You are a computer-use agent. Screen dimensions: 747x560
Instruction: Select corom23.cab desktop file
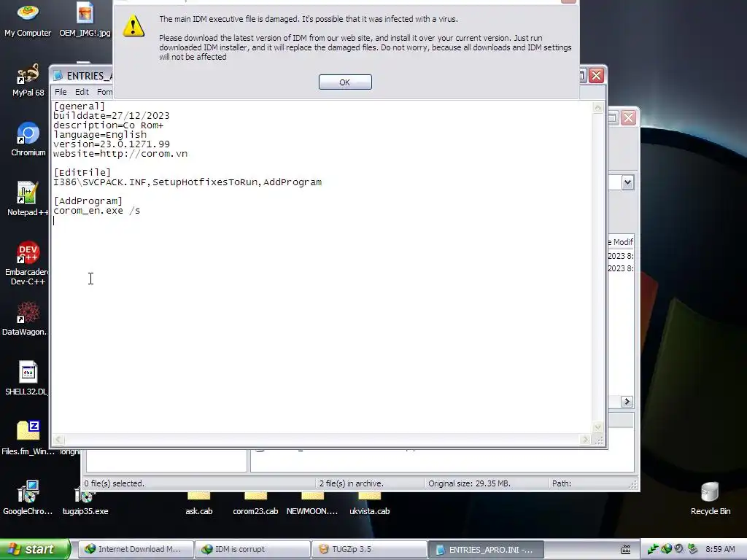(x=255, y=505)
